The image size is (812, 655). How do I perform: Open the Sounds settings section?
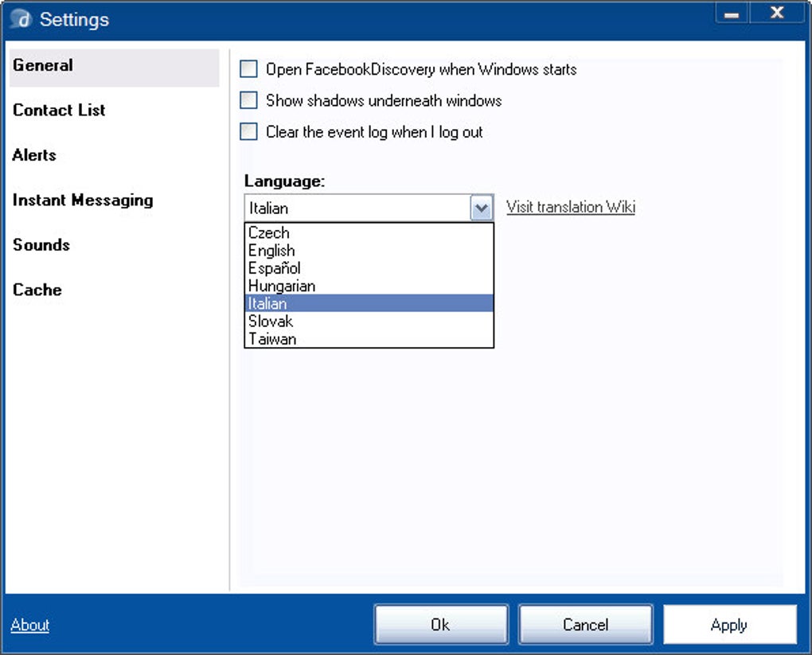coord(41,244)
